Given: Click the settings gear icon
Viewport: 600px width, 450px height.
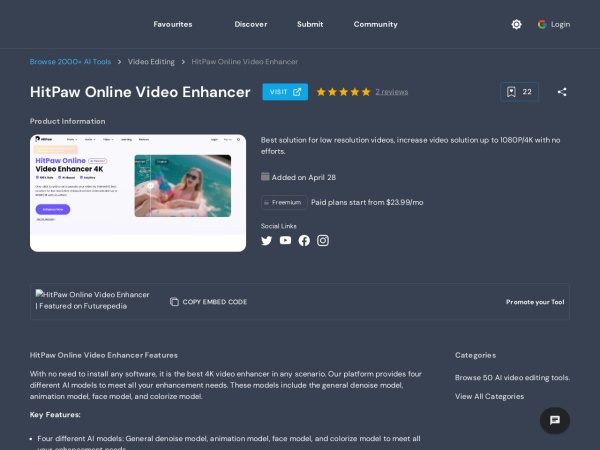Looking at the screenshot, I should (x=516, y=24).
